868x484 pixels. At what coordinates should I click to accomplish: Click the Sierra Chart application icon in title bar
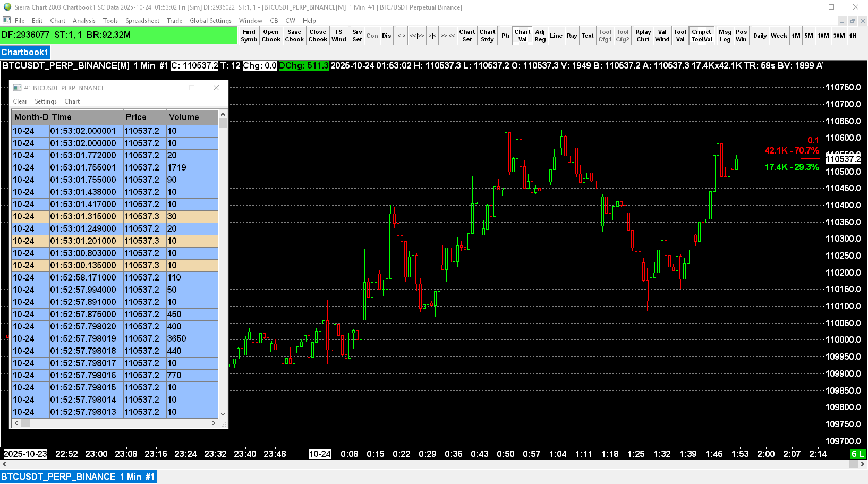click(x=7, y=7)
